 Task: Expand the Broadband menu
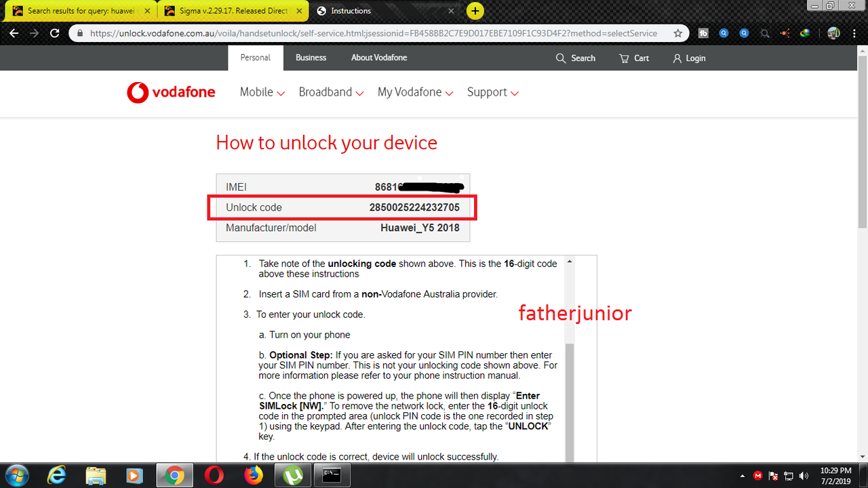coord(332,92)
